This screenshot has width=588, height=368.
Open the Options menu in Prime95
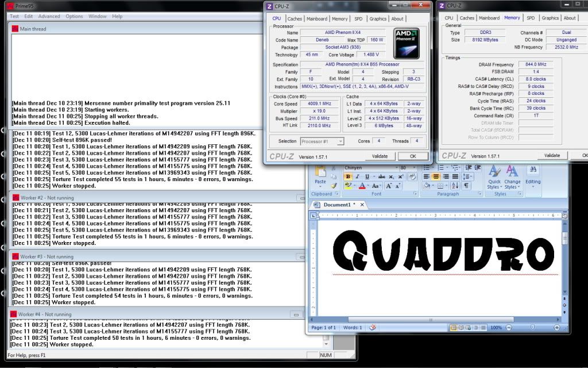tap(74, 17)
